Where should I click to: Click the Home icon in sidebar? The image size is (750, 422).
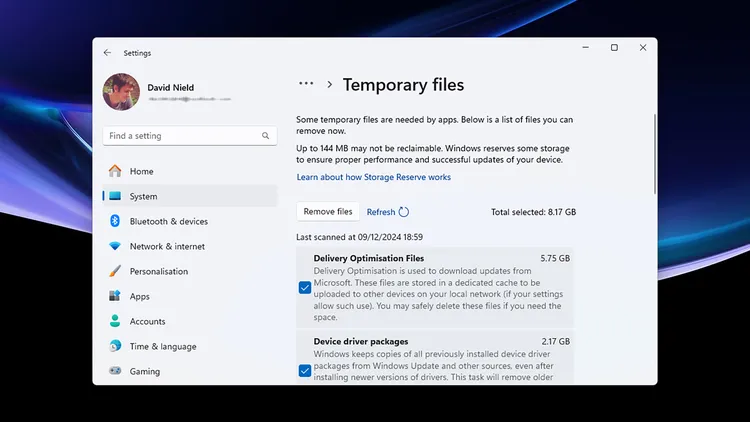tap(115, 171)
